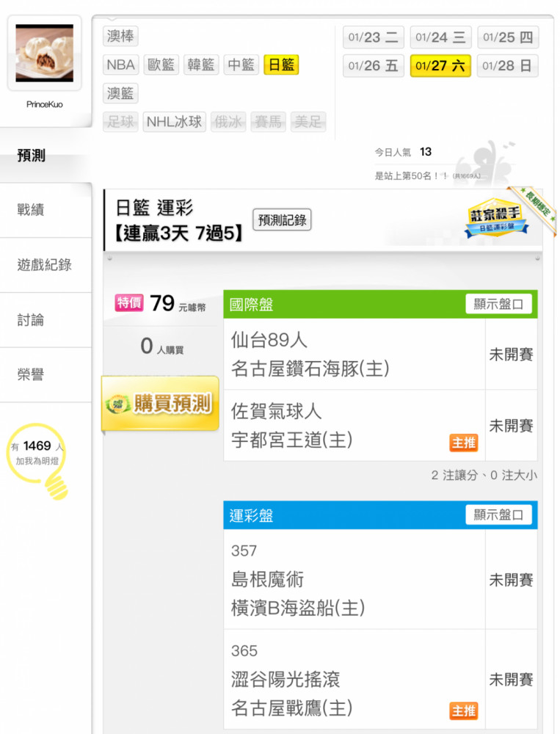Click the PrinceKuo profile avatar photo
The image size is (560, 734).
pos(45,53)
